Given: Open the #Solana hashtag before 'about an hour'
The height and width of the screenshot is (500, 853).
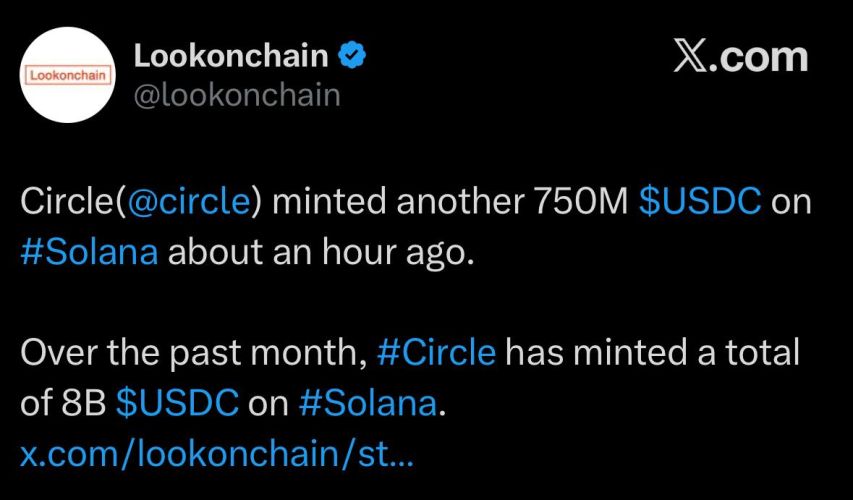Looking at the screenshot, I should coord(89,251).
